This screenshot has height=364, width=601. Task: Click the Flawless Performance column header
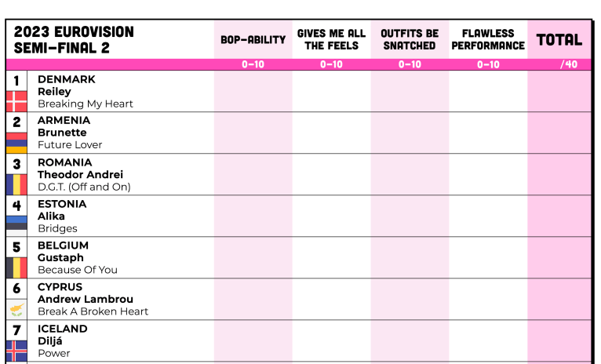(488, 39)
